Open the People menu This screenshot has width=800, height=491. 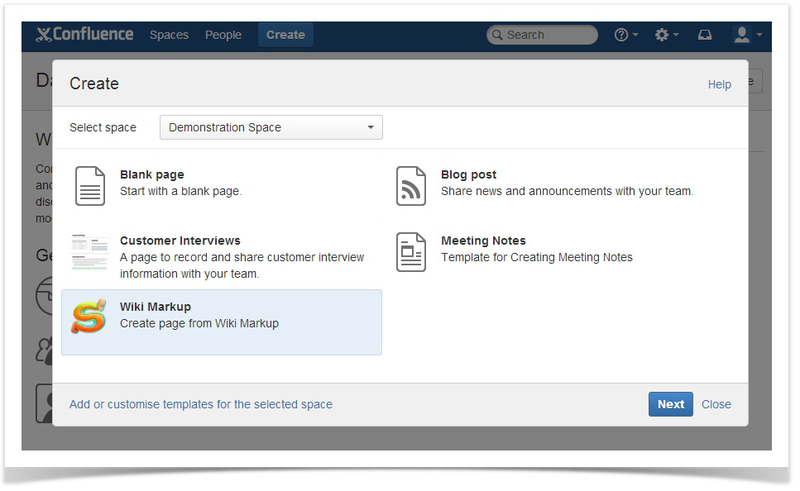(223, 35)
